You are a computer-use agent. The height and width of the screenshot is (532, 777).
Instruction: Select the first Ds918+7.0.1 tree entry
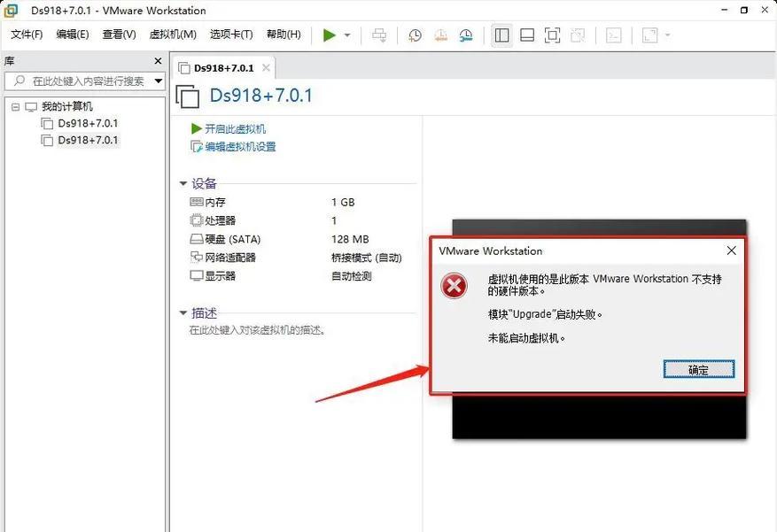coord(88,123)
